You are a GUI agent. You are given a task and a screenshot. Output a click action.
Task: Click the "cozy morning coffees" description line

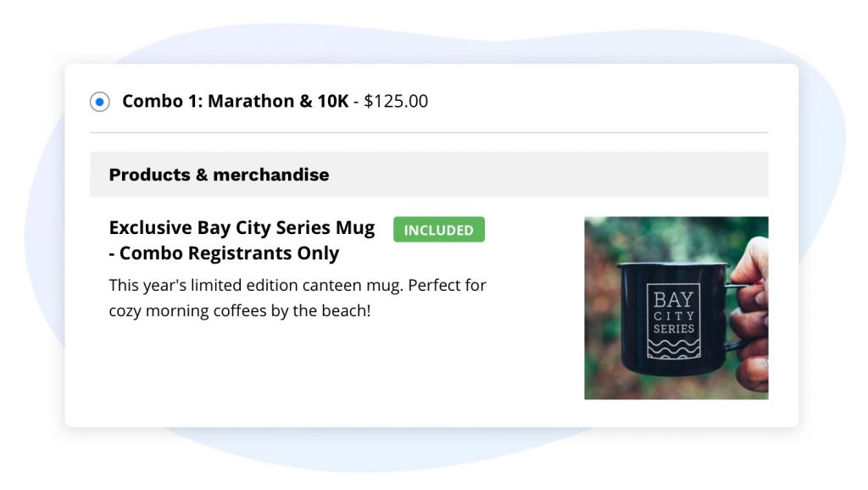240,310
